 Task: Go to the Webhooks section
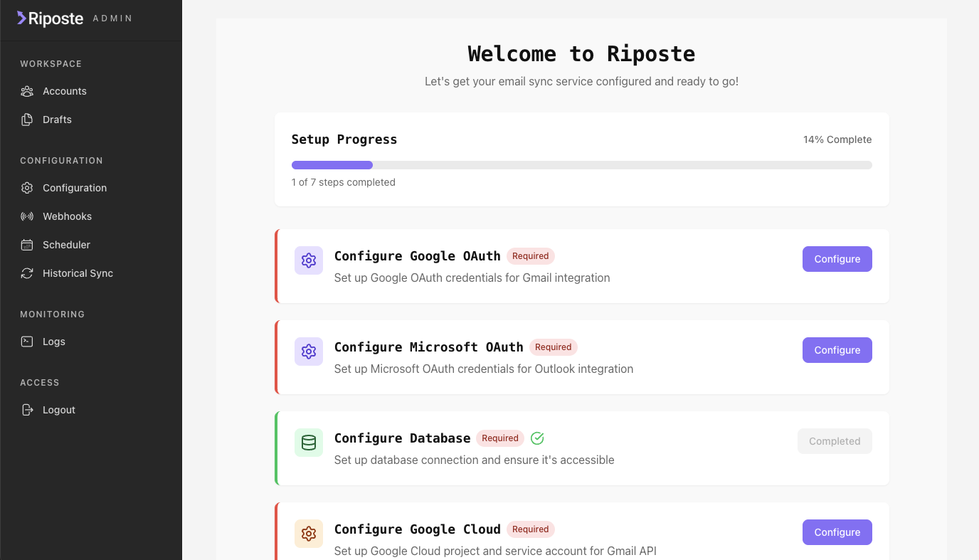67,216
